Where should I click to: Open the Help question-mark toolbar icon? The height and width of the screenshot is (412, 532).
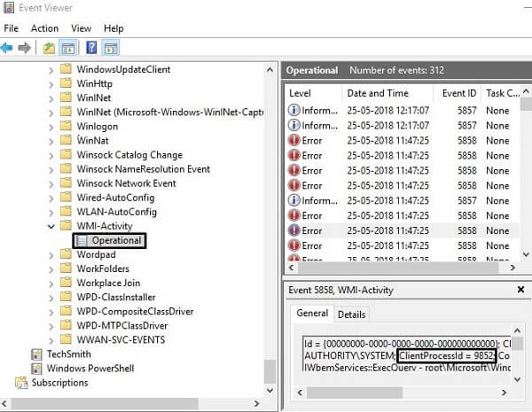click(91, 48)
